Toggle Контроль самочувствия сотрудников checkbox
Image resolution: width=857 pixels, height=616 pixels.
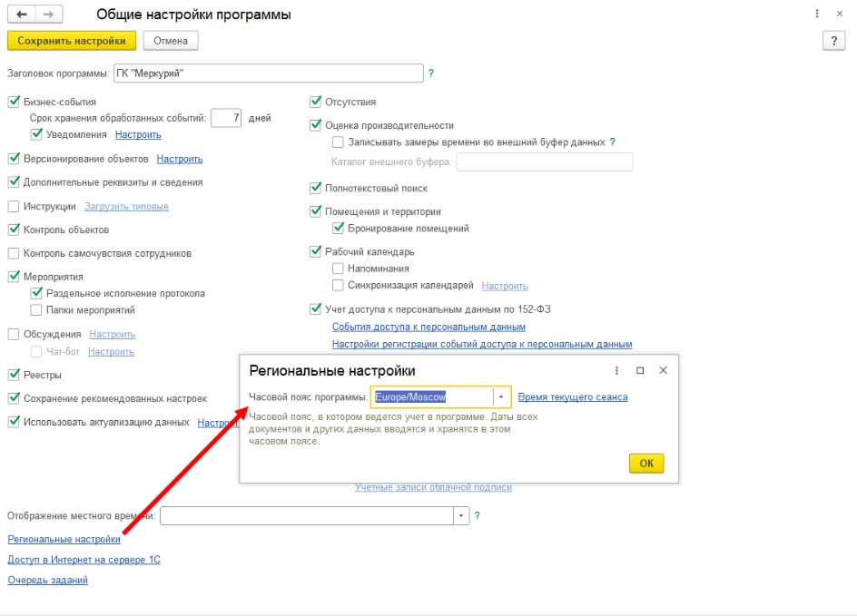click(x=14, y=253)
